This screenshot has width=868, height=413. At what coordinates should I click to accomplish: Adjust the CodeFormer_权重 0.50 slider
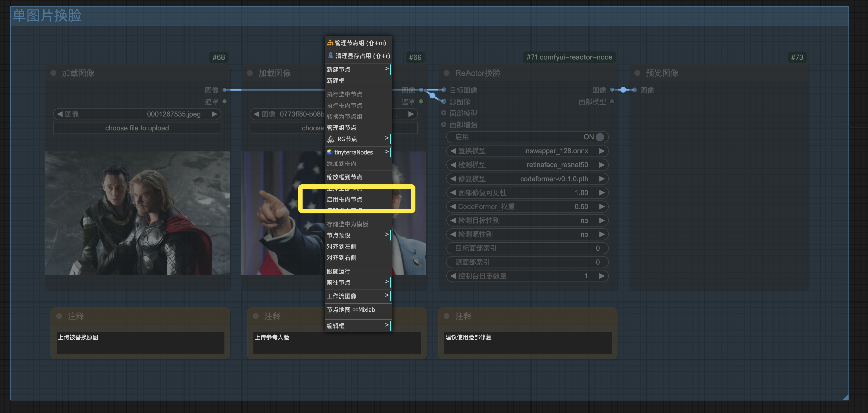pyautogui.click(x=527, y=207)
